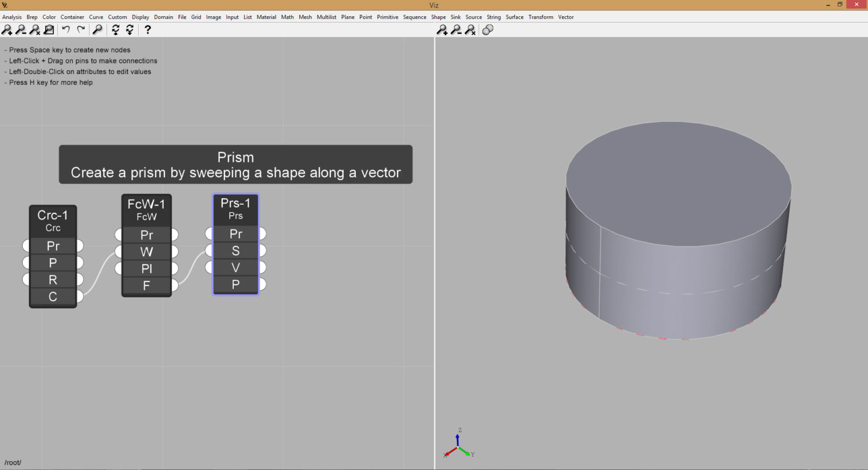This screenshot has height=470, width=868.
Task: Click the first graph update/refresh icon
Action: [x=114, y=29]
